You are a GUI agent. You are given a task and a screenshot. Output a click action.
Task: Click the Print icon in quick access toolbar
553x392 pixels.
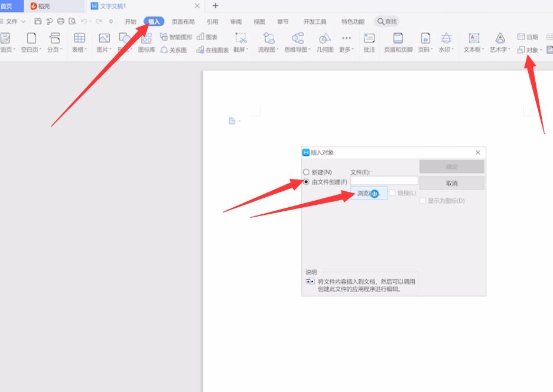point(61,21)
